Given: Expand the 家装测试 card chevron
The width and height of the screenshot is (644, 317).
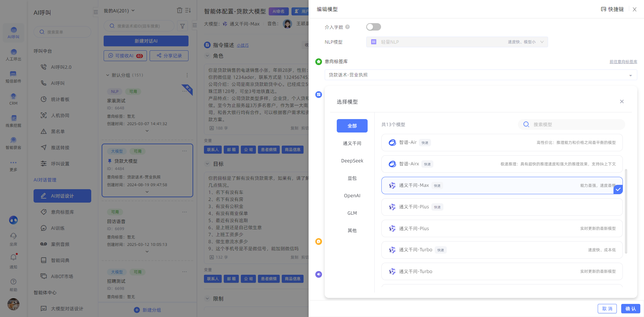Looking at the screenshot, I should (147, 131).
